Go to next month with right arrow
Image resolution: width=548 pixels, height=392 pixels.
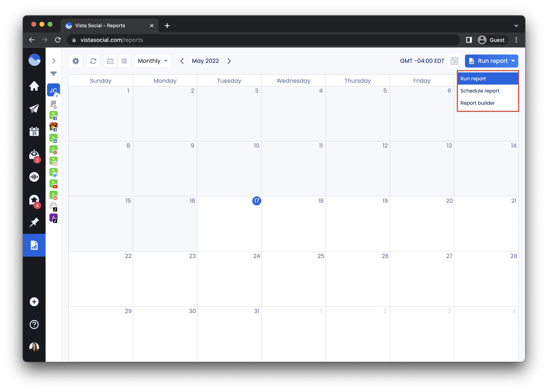point(229,61)
